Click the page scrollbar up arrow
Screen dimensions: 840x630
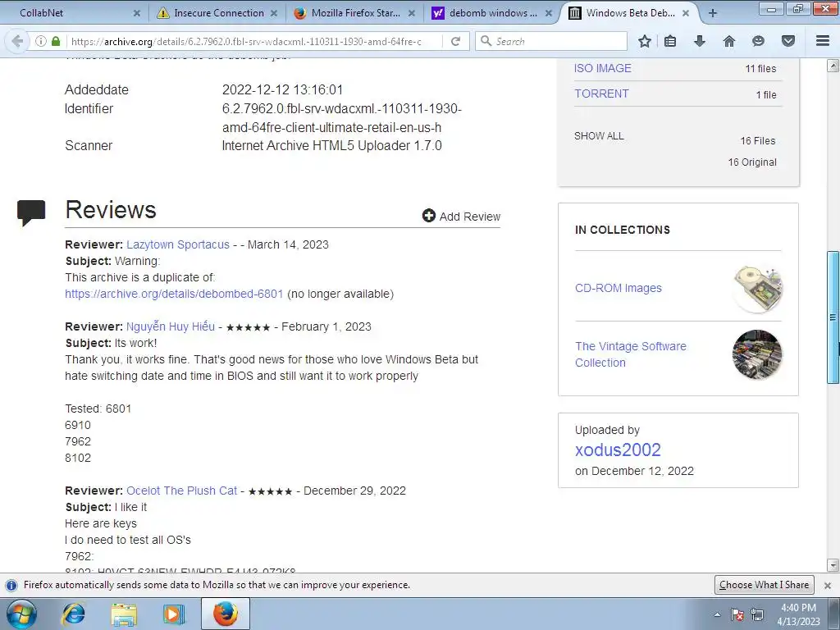833,66
